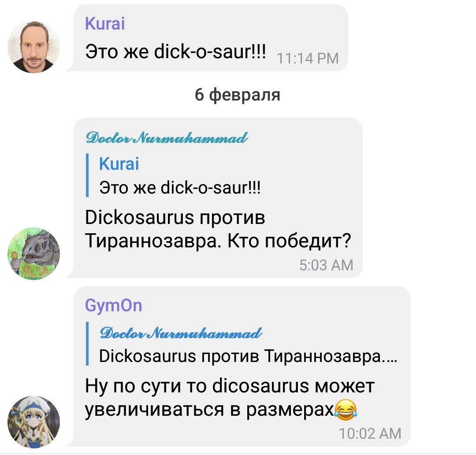
Task: Tap the Kurai sender name at top
Action: point(105,23)
